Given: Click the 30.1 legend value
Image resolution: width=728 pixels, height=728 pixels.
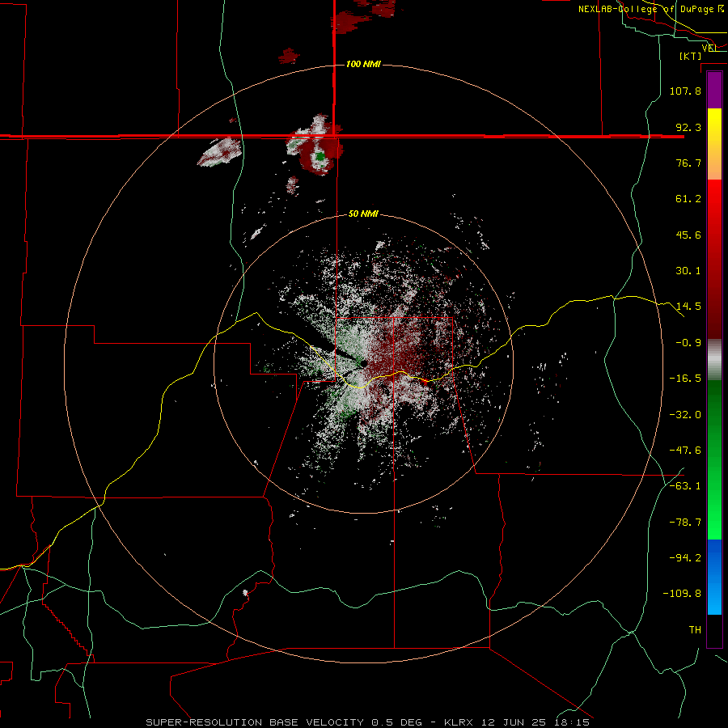Looking at the screenshot, I should pos(688,271).
